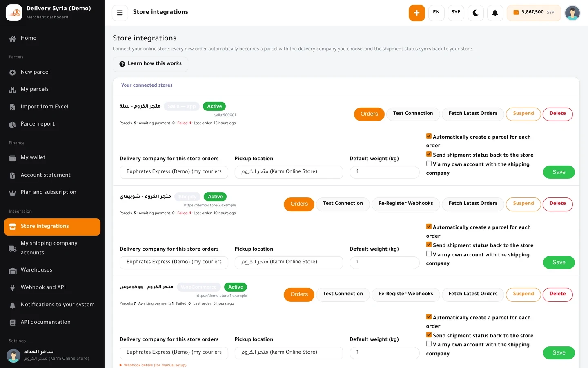Open notifications bell
This screenshot has height=368, width=588.
[x=495, y=13]
